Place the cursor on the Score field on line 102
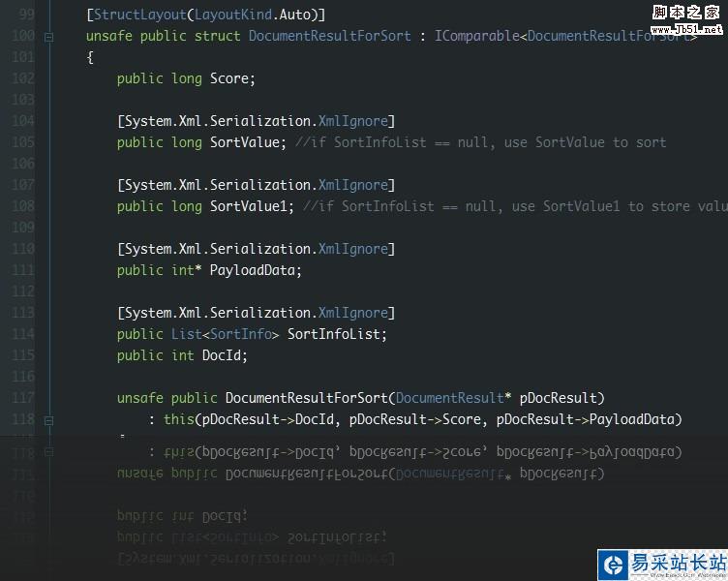Image resolution: width=728 pixels, height=581 pixels. (x=228, y=79)
